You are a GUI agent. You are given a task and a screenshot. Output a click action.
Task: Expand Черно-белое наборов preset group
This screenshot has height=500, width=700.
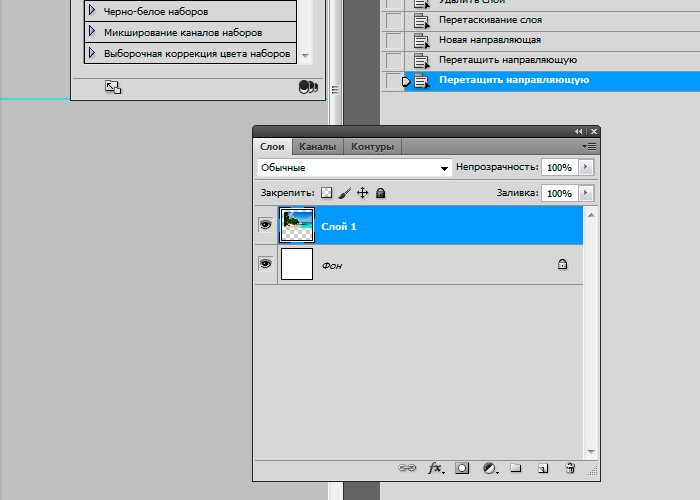pos(92,11)
